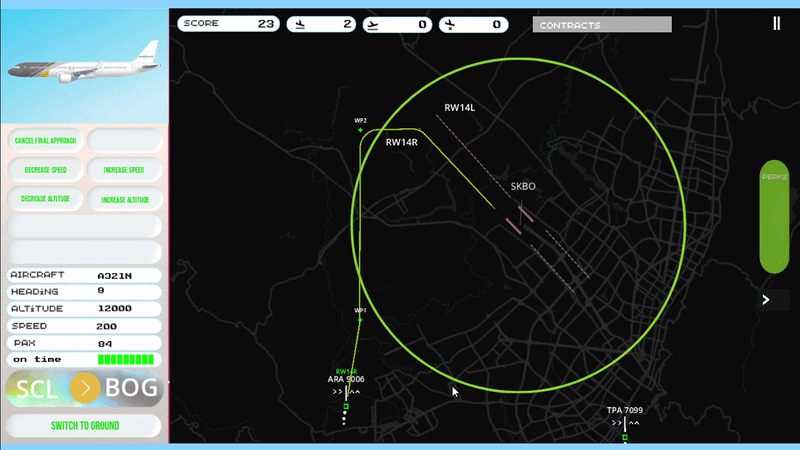Screen dimensions: 800x450
Task: Click the airplane counter icon showing 0
Action: point(449,24)
